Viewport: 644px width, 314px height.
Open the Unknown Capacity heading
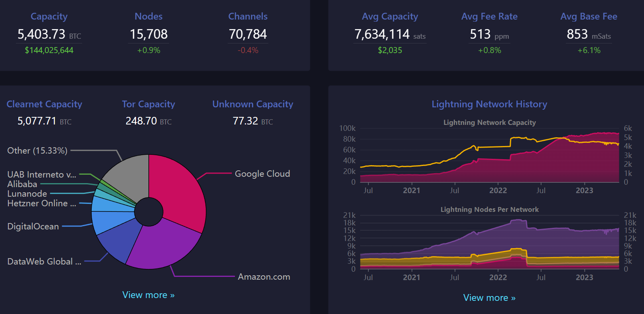pyautogui.click(x=252, y=104)
